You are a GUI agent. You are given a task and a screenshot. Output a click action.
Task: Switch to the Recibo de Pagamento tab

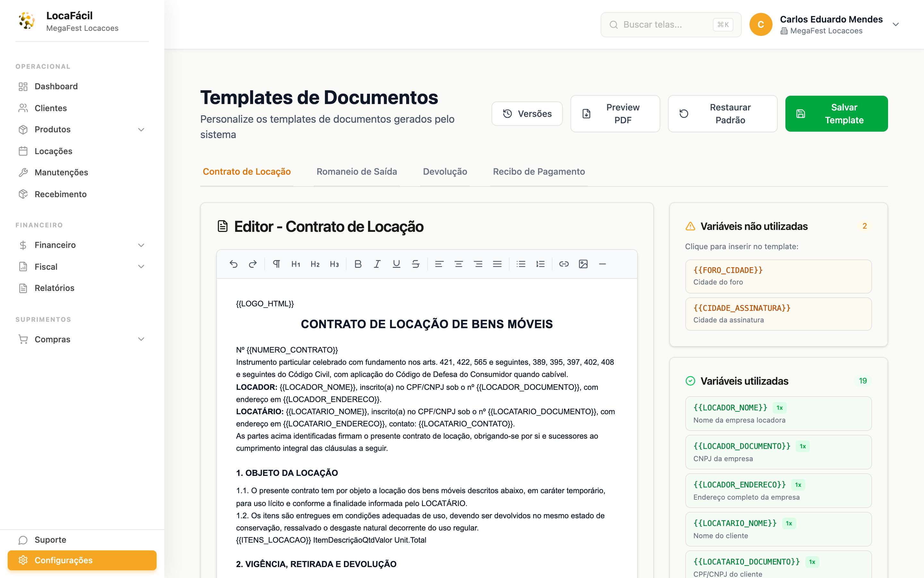(539, 172)
